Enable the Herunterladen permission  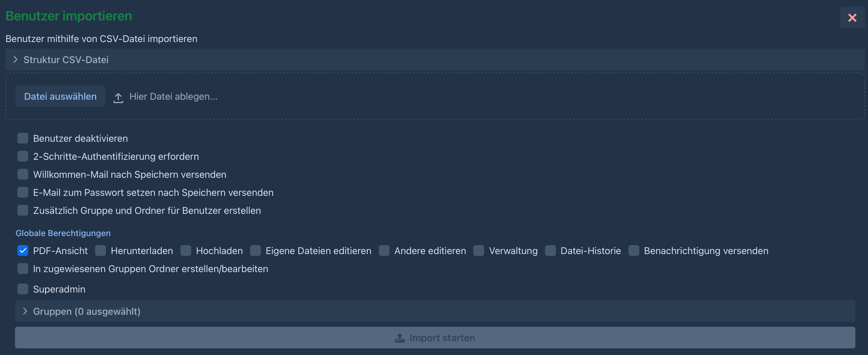(101, 251)
